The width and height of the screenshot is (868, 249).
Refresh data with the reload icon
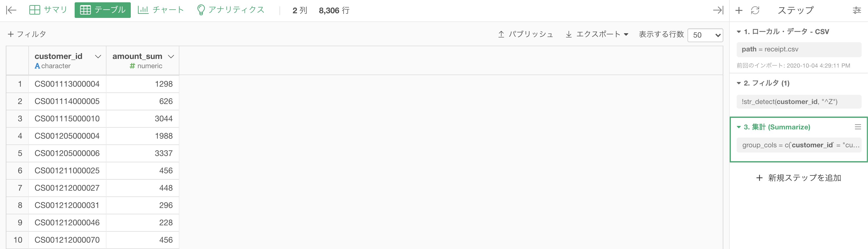[755, 10]
